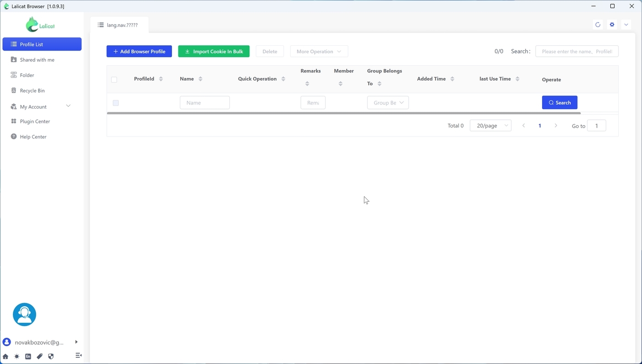Viewport: 642px width, 364px height.
Task: Go to next page arrow
Action: (x=556, y=126)
